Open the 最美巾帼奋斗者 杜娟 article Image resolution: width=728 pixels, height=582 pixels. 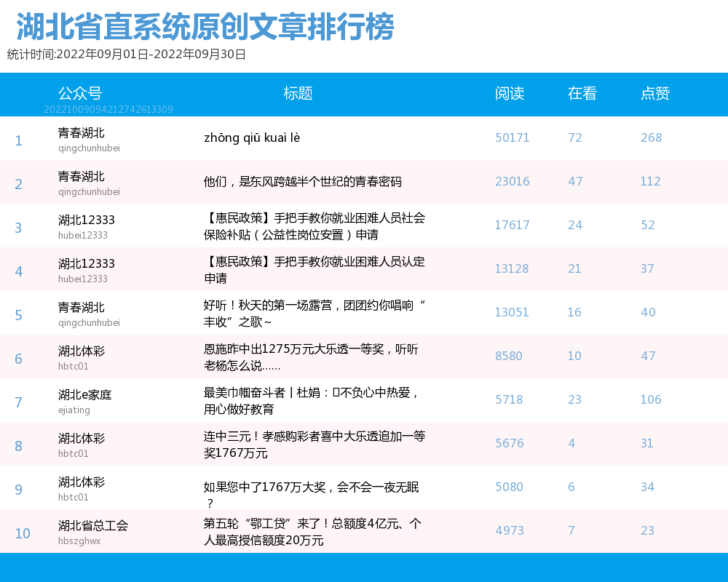(x=313, y=400)
